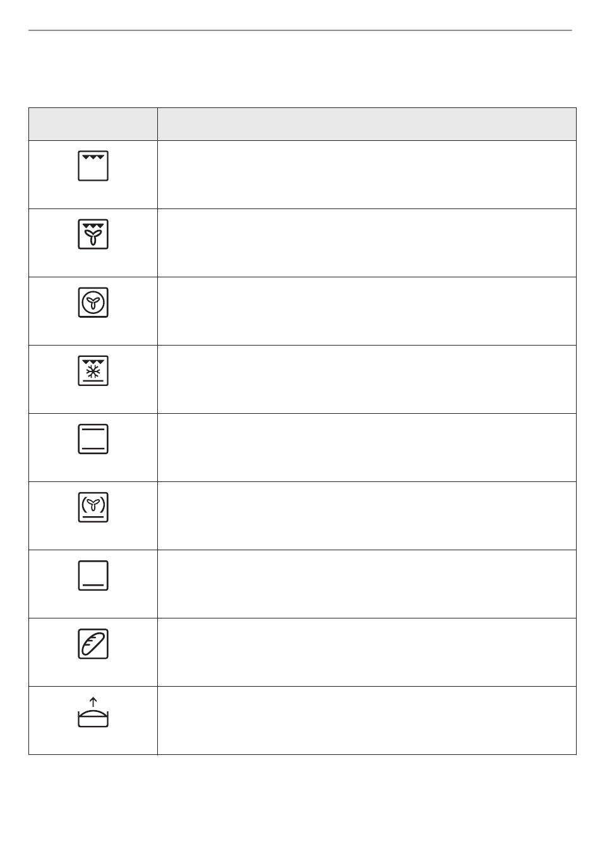This screenshot has height=868, width=600.
Task: Select the dough proving arrow icon
Action: tap(93, 712)
